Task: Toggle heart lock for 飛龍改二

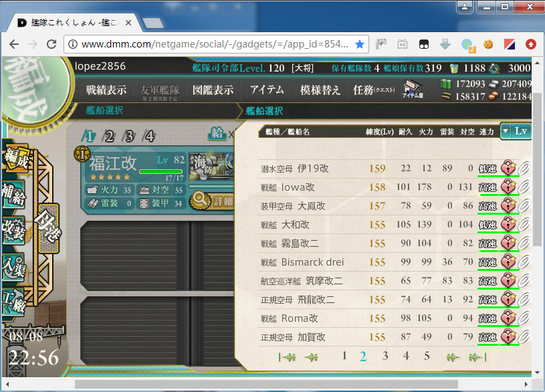Action: (508, 300)
